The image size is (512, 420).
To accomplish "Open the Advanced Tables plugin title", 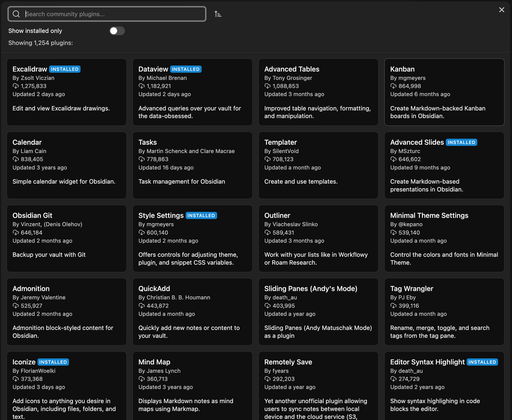I will (292, 69).
